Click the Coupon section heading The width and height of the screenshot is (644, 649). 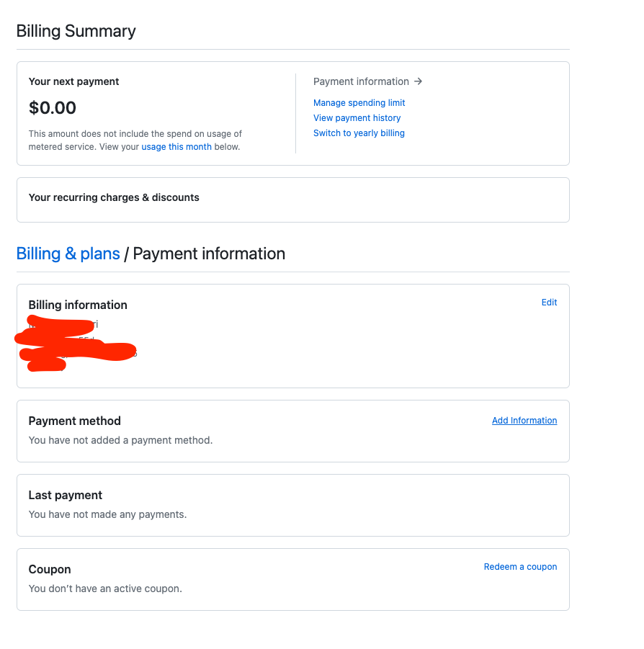click(x=49, y=569)
